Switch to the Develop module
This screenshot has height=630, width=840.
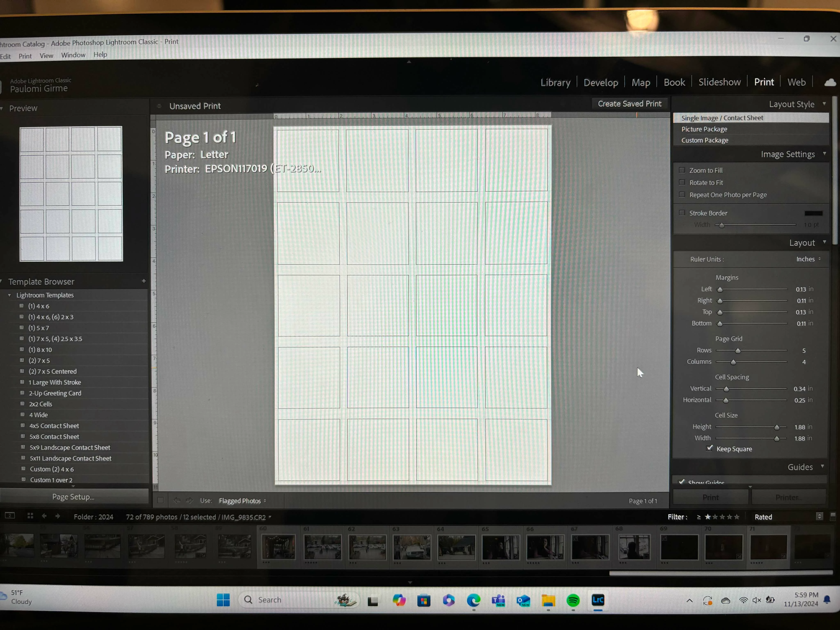click(x=600, y=82)
